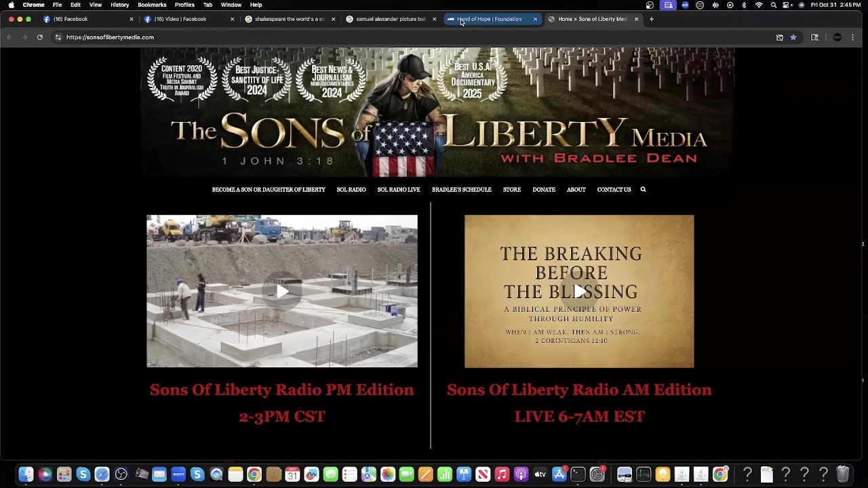This screenshot has width=868, height=488.
Task: Open Keynote app in the dock
Action: click(464, 474)
